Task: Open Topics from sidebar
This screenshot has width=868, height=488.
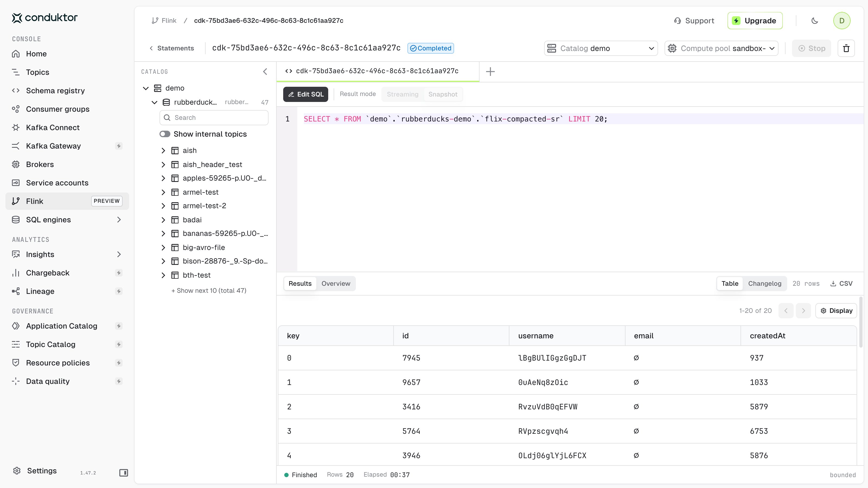Action: click(37, 72)
